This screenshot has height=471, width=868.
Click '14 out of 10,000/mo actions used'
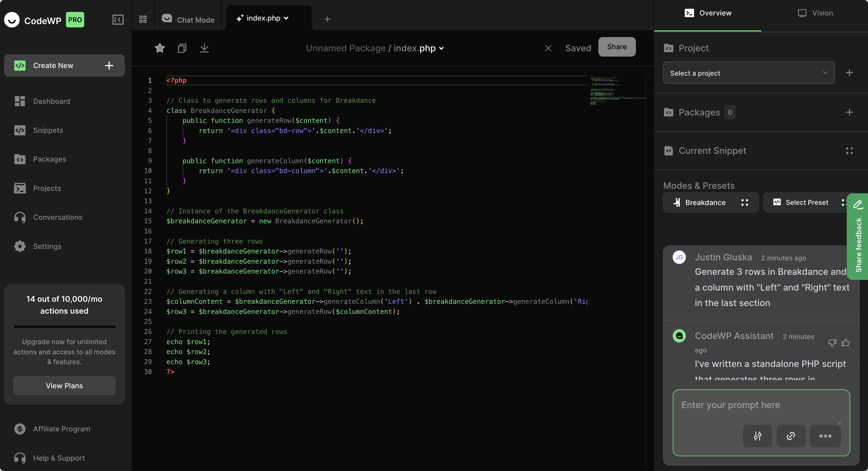tap(64, 305)
